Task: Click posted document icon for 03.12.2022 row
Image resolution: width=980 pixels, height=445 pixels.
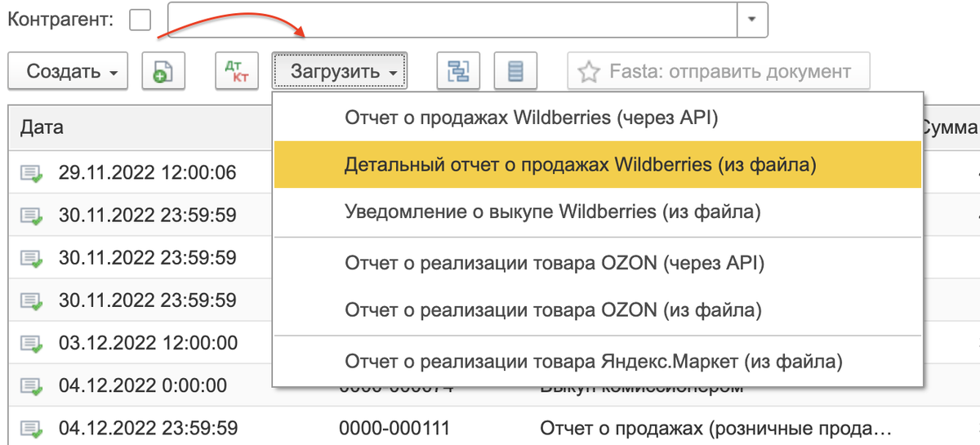Action: pyautogui.click(x=32, y=343)
